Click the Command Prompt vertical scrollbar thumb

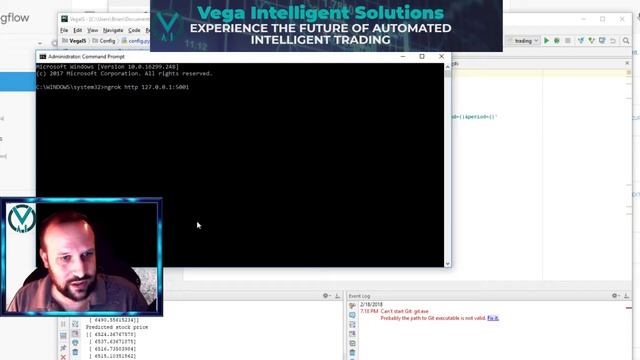point(448,74)
